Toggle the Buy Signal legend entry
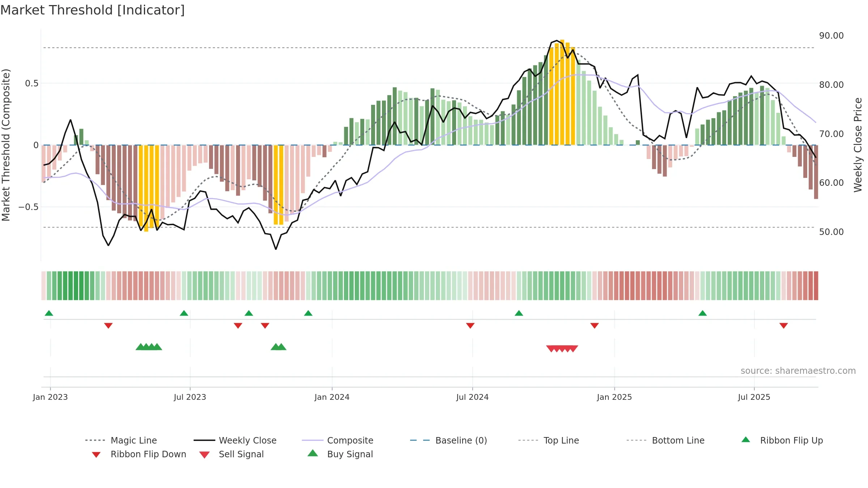 pyautogui.click(x=340, y=454)
